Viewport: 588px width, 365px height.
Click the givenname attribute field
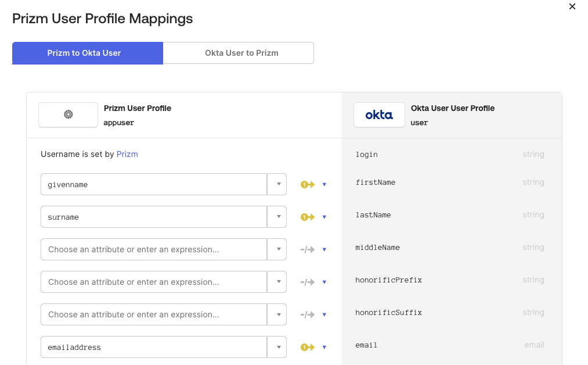click(154, 184)
